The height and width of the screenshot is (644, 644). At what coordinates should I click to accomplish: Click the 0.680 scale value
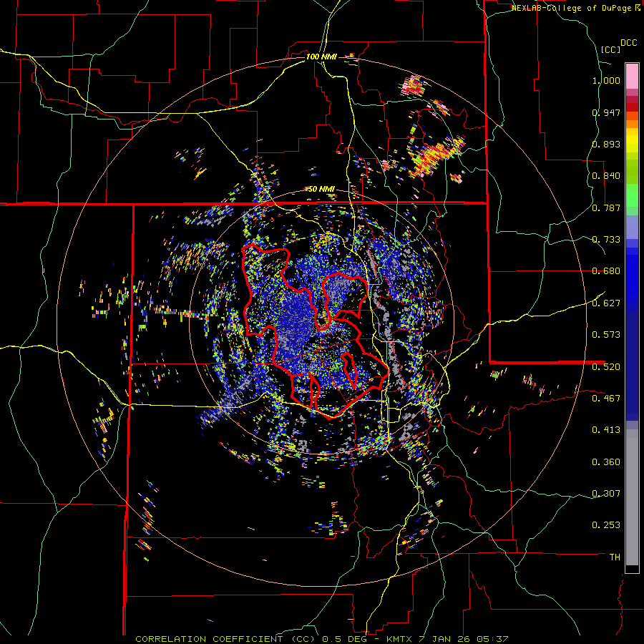606,271
